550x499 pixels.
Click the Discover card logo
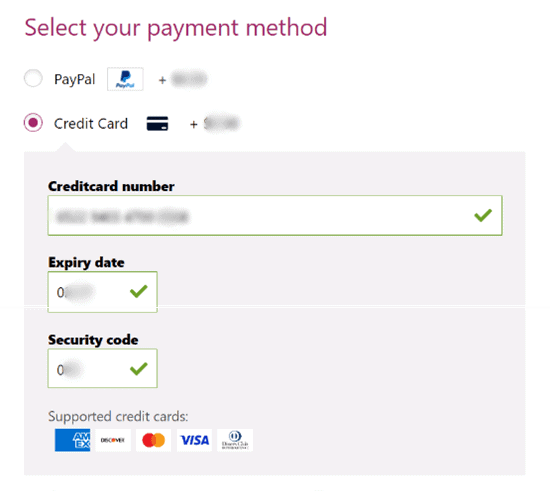pos(113,440)
